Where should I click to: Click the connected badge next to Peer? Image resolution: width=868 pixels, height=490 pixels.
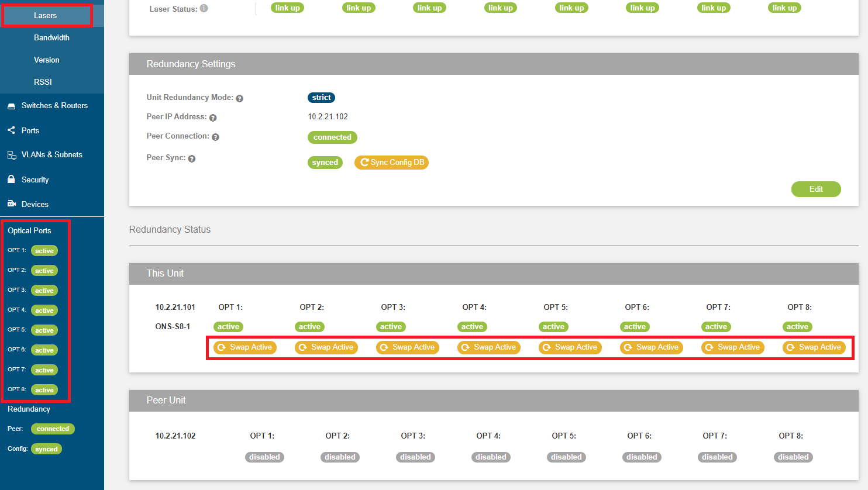(x=53, y=429)
